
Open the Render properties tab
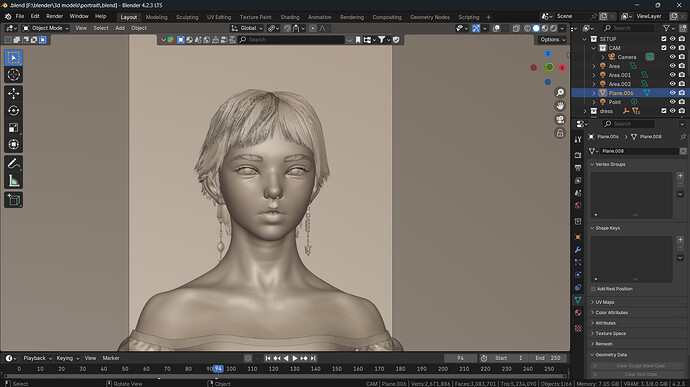[x=578, y=155]
